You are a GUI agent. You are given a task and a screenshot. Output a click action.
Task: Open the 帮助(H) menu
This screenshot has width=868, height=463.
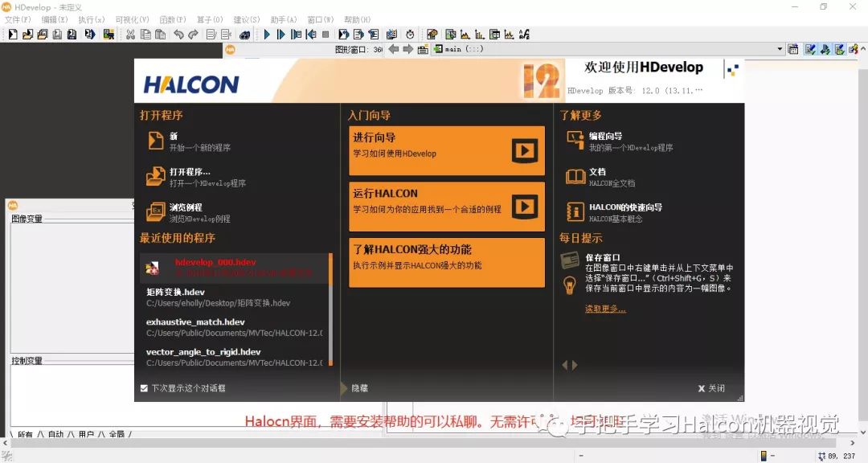coord(357,19)
